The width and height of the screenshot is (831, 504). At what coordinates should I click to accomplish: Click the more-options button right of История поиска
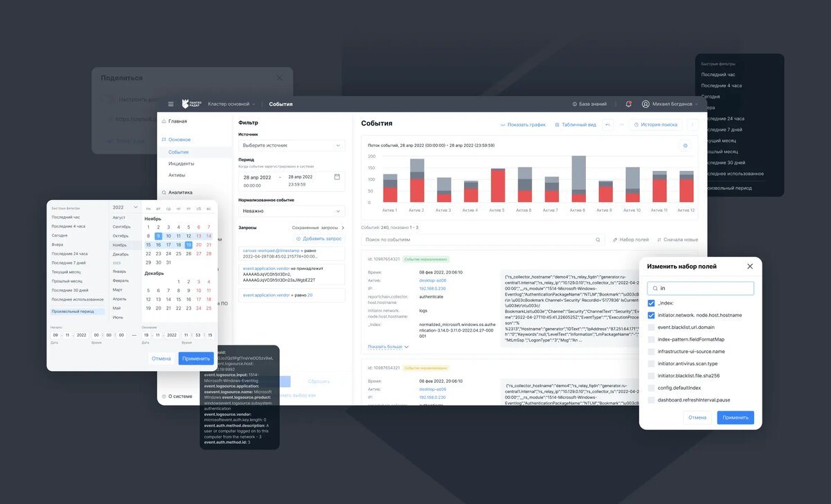pyautogui.click(x=692, y=125)
